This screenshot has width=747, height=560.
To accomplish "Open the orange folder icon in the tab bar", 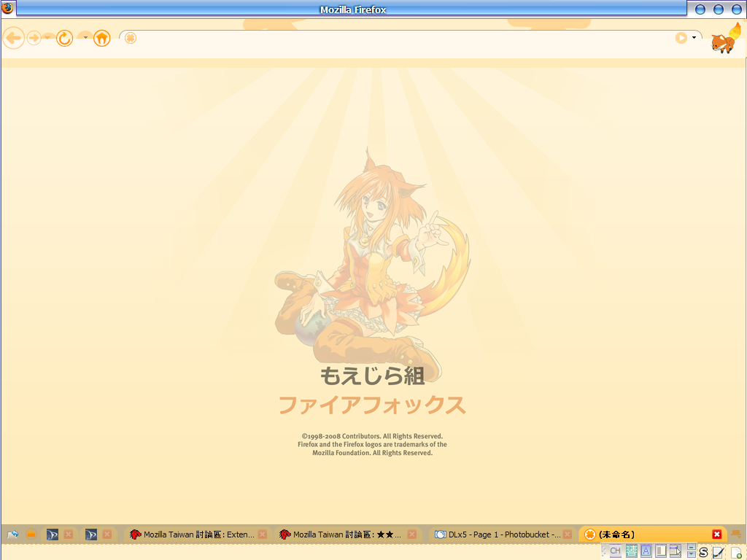I will point(31,534).
